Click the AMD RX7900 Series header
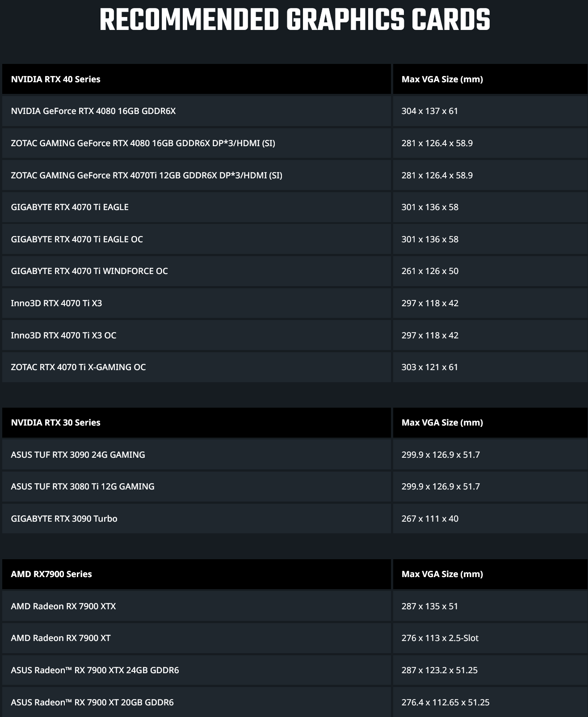 pyautogui.click(x=197, y=574)
